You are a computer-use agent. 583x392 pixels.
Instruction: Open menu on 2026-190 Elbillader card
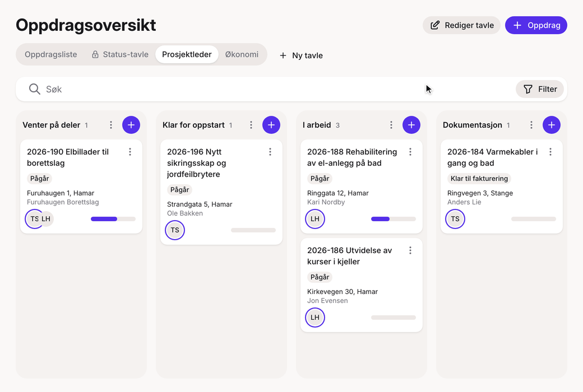point(130,152)
